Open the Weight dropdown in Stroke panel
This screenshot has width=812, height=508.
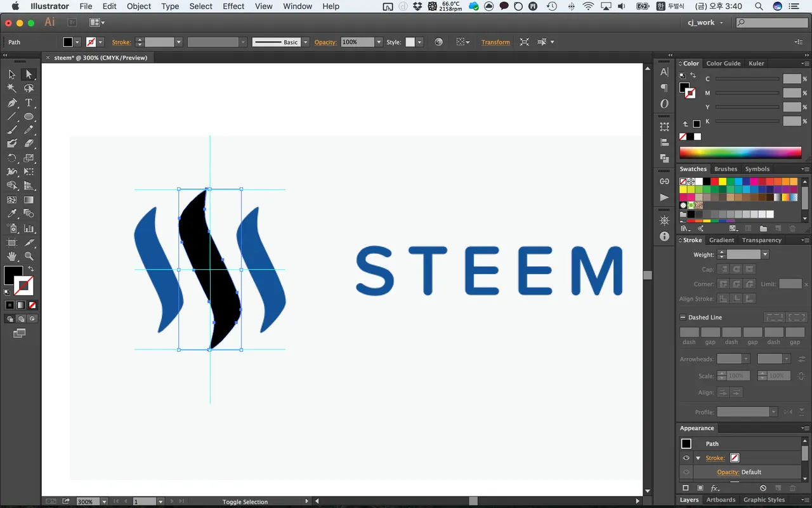tap(765, 254)
